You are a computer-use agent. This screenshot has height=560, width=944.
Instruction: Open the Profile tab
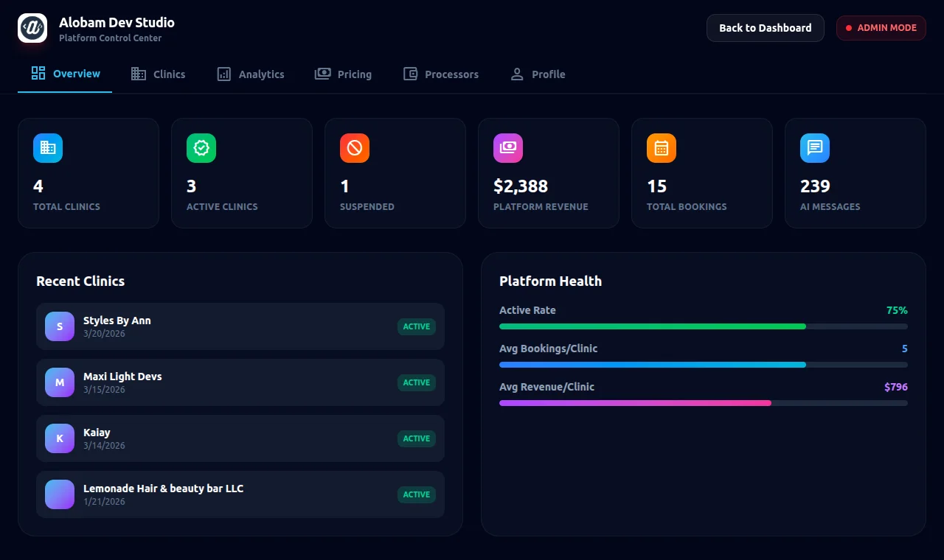[x=538, y=74]
